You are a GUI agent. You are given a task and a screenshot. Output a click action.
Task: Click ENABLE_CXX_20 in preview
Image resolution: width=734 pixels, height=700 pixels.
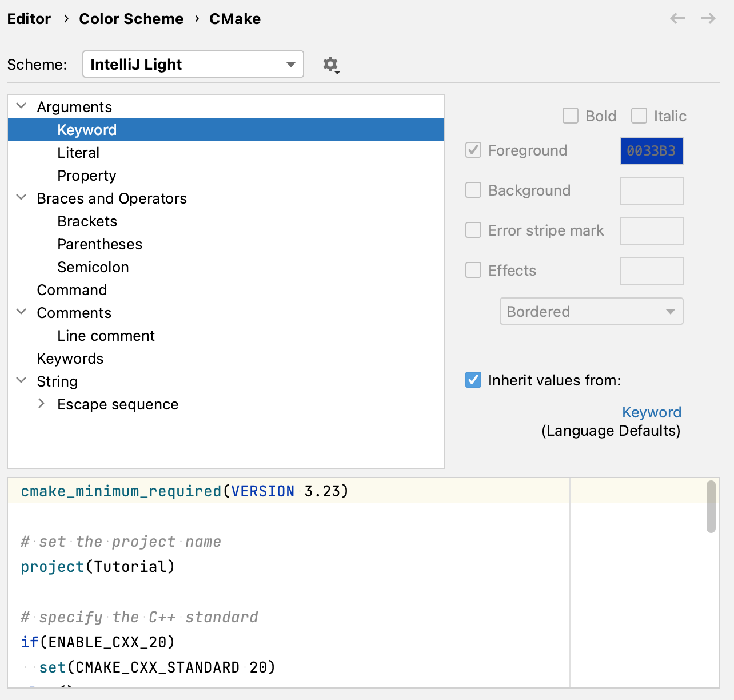click(x=106, y=642)
